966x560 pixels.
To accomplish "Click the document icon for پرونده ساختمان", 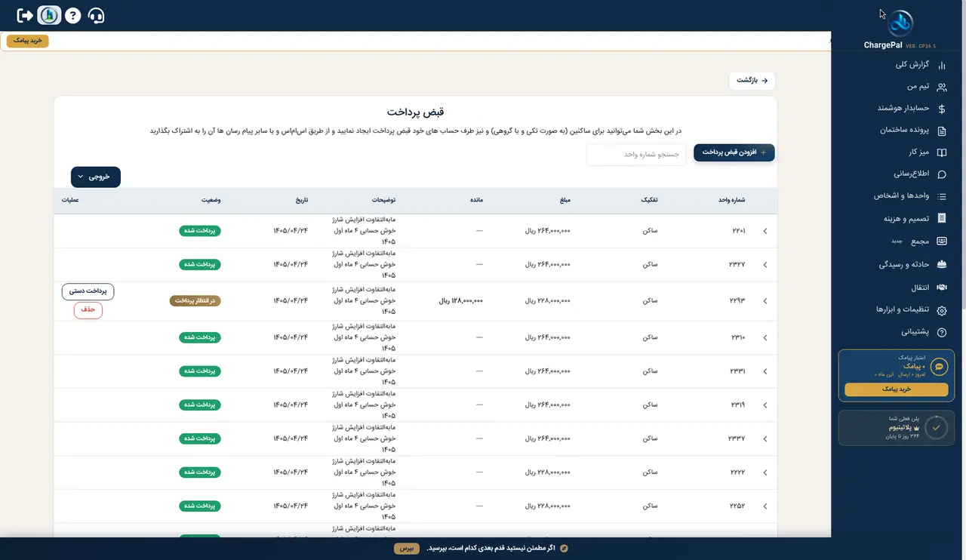I will point(941,131).
